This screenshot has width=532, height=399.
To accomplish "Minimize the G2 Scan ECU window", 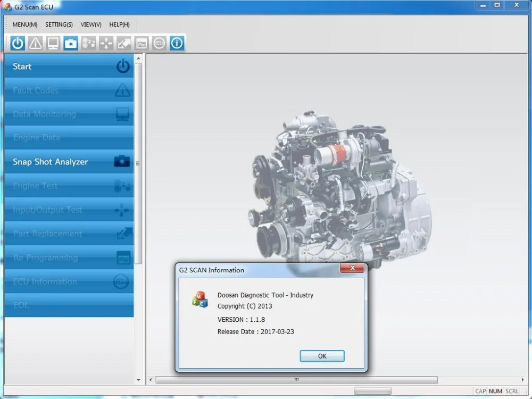I will (x=483, y=5).
